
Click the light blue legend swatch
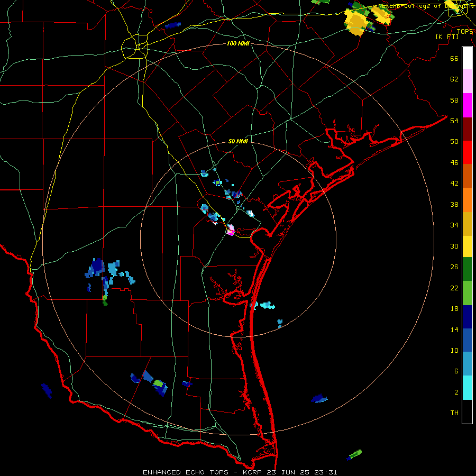coord(467,364)
